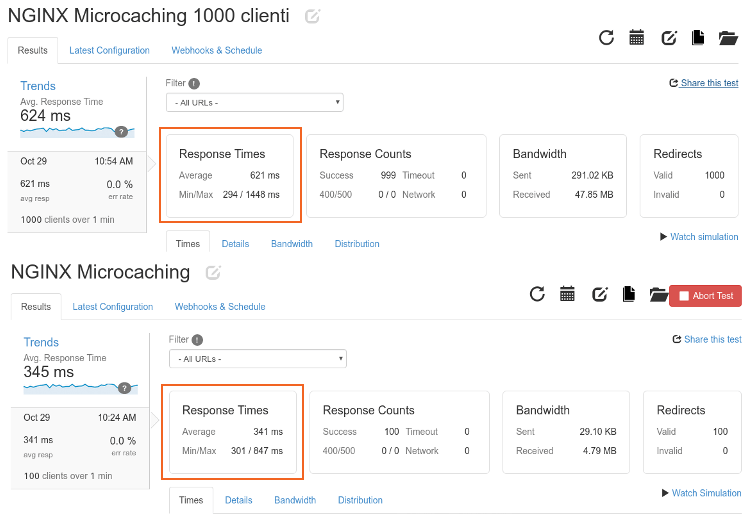The width and height of the screenshot is (749, 514).
Task: Click the upper Trends heading link
Action: pyautogui.click(x=38, y=86)
